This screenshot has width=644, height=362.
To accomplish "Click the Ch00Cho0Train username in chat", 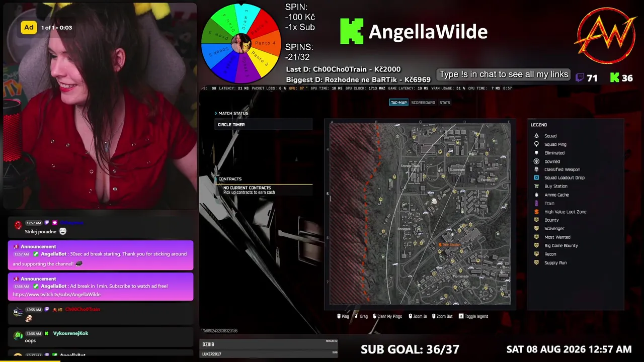I will pos(83,309).
